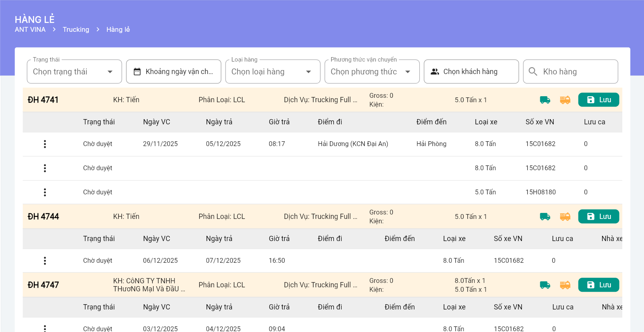Image resolution: width=644 pixels, height=332 pixels.
Task: Navigate to ANT VINA breadcrumb link
Action: coord(30,29)
